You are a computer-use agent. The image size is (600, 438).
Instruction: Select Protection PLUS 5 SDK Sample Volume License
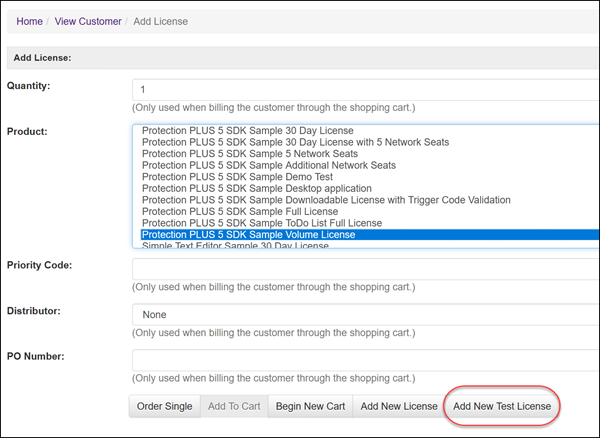coord(370,234)
